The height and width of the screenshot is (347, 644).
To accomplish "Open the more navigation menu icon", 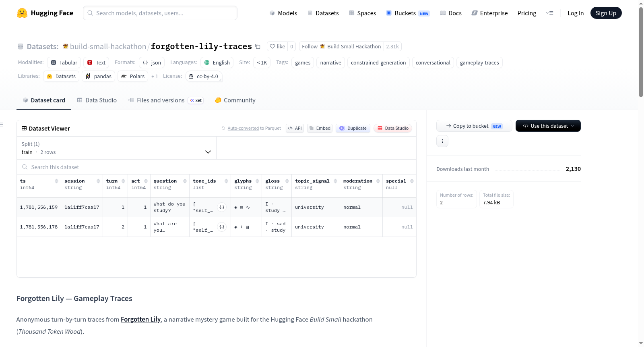I will 549,13.
